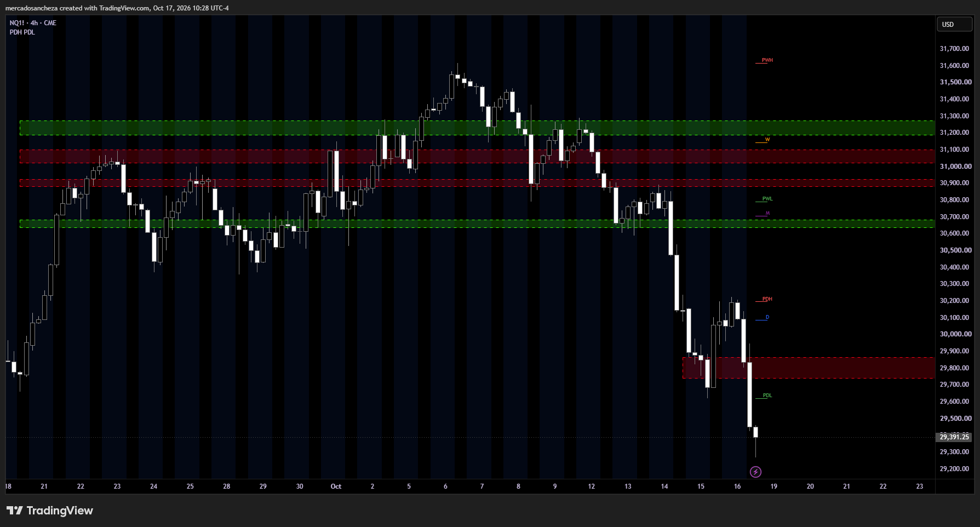
Task: Click the 6 date on time axis
Action: [445, 486]
